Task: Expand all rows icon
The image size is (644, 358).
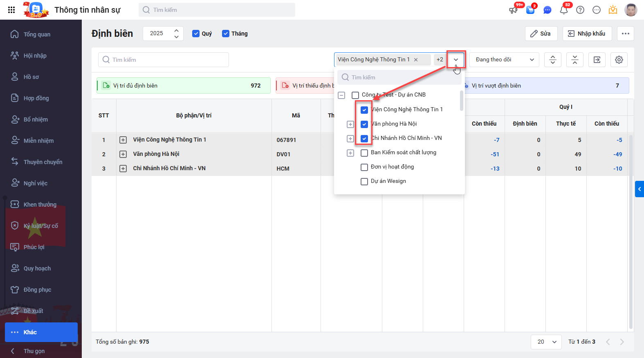Action: pos(553,60)
